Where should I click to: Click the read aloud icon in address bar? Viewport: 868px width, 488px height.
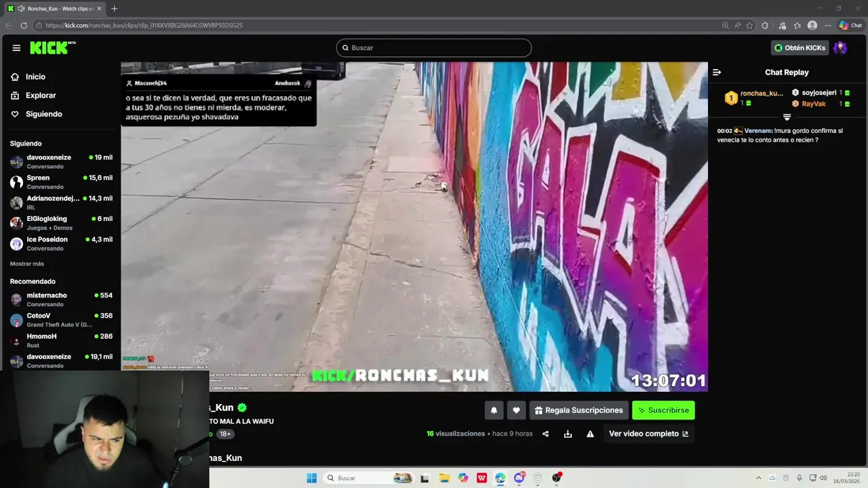[737, 25]
